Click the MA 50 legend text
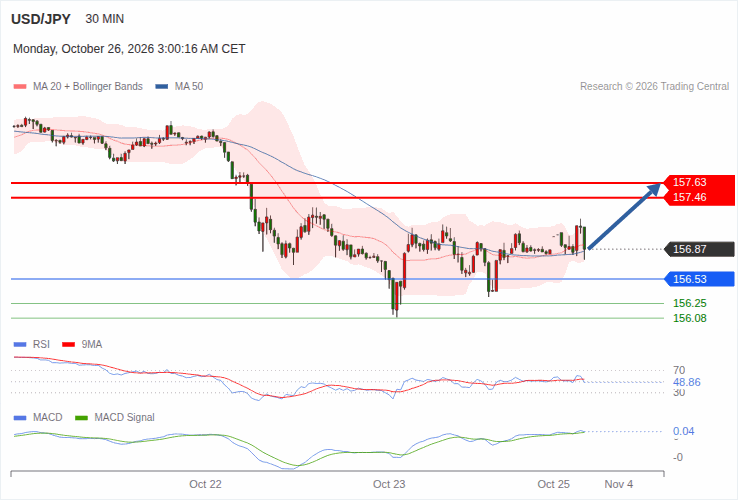The width and height of the screenshot is (738, 500). tap(189, 87)
